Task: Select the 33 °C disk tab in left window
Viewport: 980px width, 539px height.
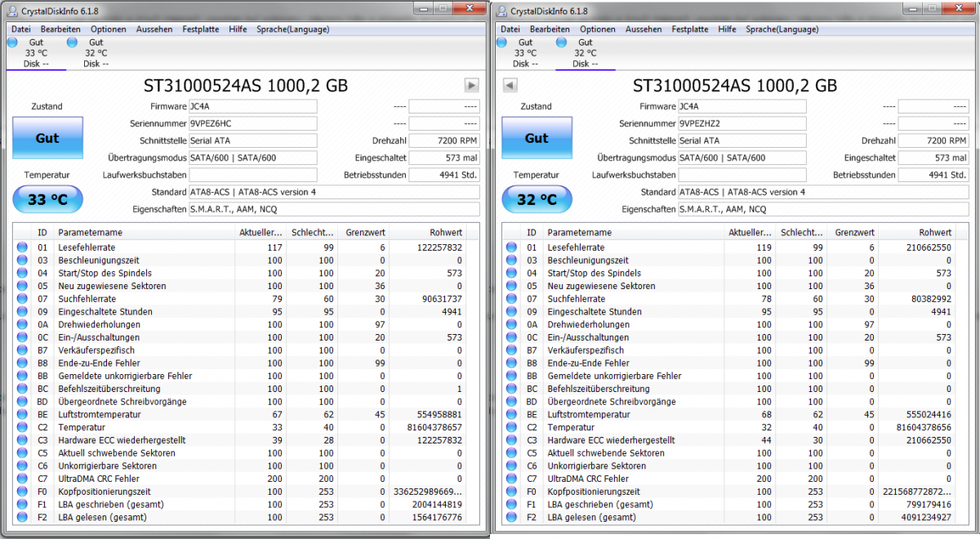Action: [36, 52]
